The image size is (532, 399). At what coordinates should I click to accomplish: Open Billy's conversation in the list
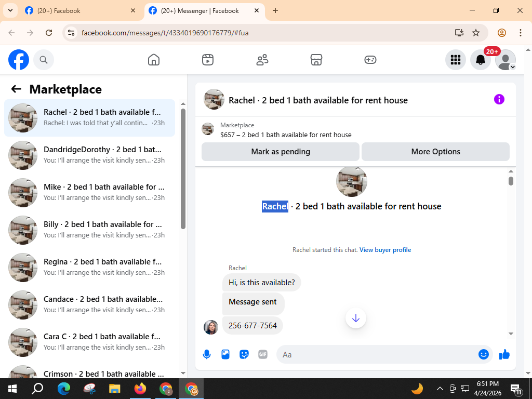(89, 230)
